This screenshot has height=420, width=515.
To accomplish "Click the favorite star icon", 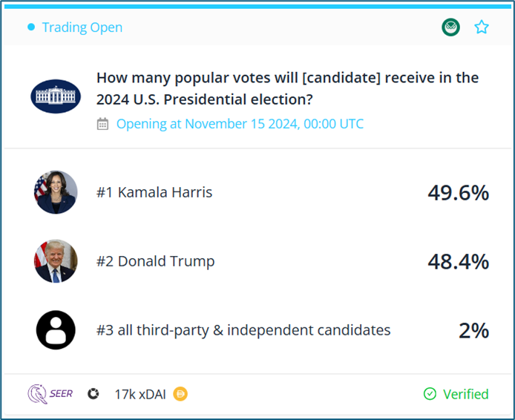I will (x=482, y=27).
